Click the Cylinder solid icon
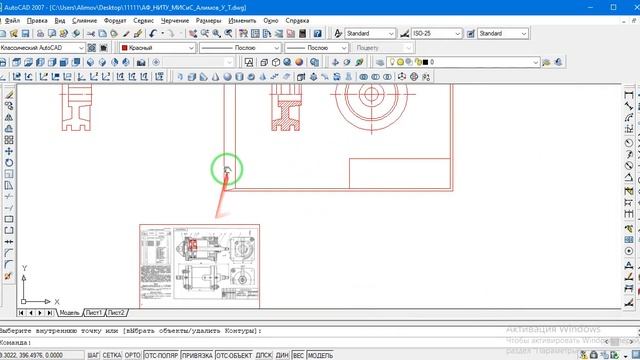 coord(239,77)
